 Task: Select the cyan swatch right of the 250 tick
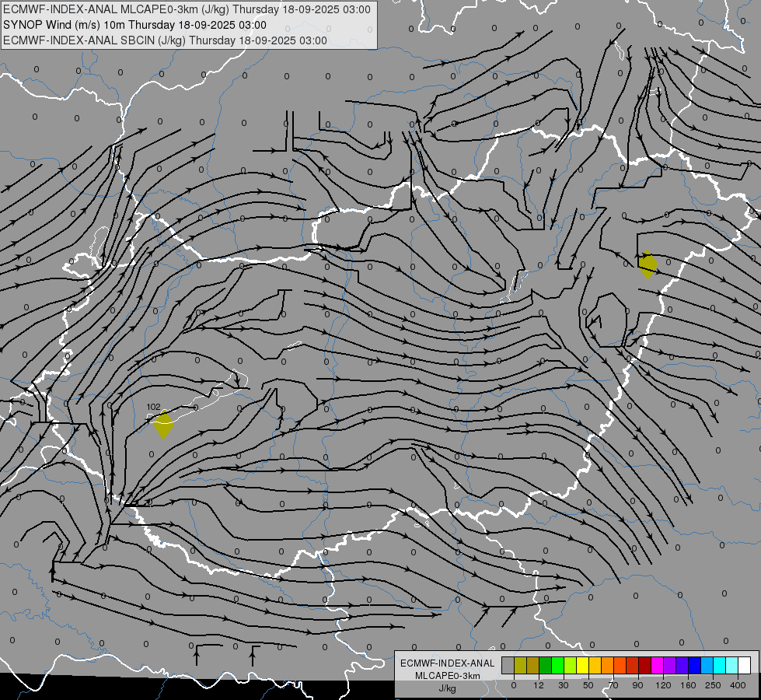pyautogui.click(x=719, y=665)
